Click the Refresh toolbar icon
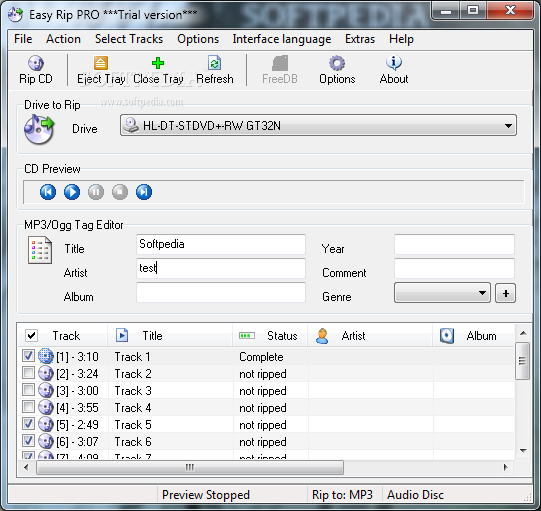 (215, 63)
